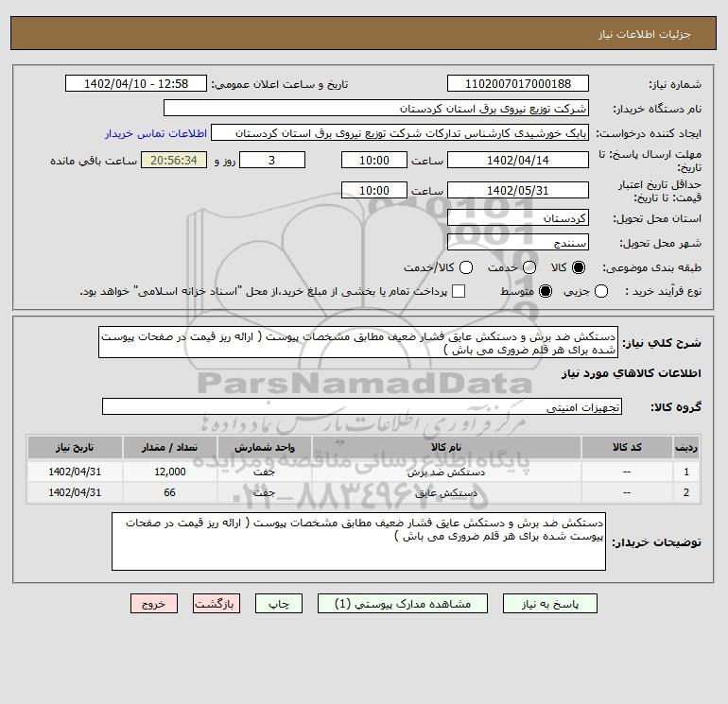728x704 pixels.
Task: Click the ردیف column header
Action: [686, 447]
